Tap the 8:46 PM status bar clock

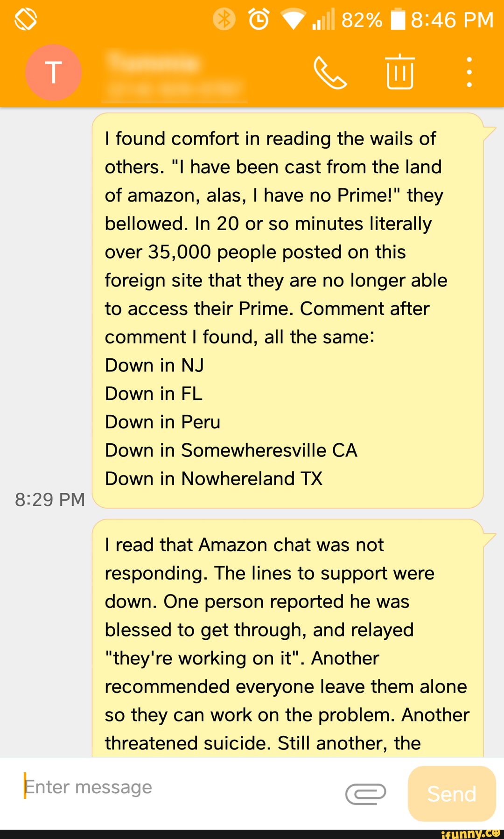(x=452, y=20)
